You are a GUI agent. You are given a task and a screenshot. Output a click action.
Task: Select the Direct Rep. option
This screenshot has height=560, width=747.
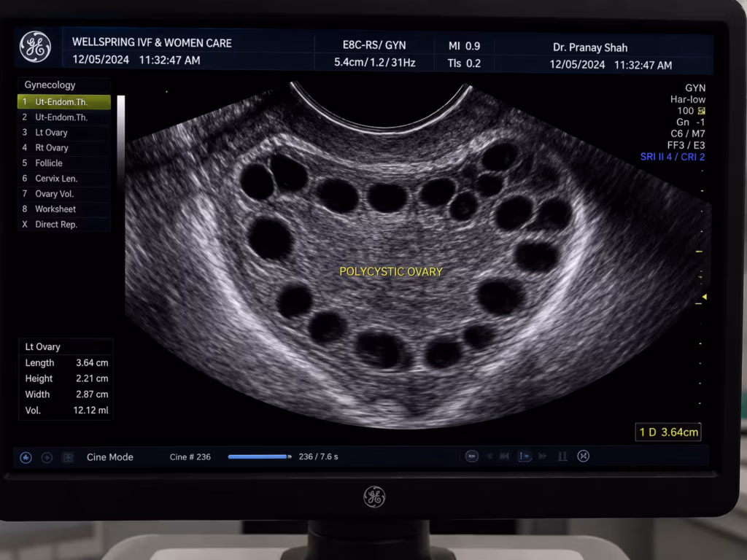[x=64, y=225]
